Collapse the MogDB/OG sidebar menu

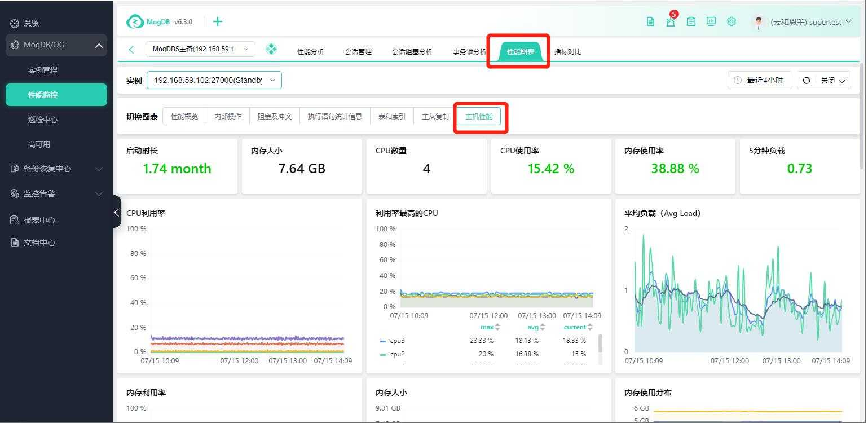tap(99, 45)
